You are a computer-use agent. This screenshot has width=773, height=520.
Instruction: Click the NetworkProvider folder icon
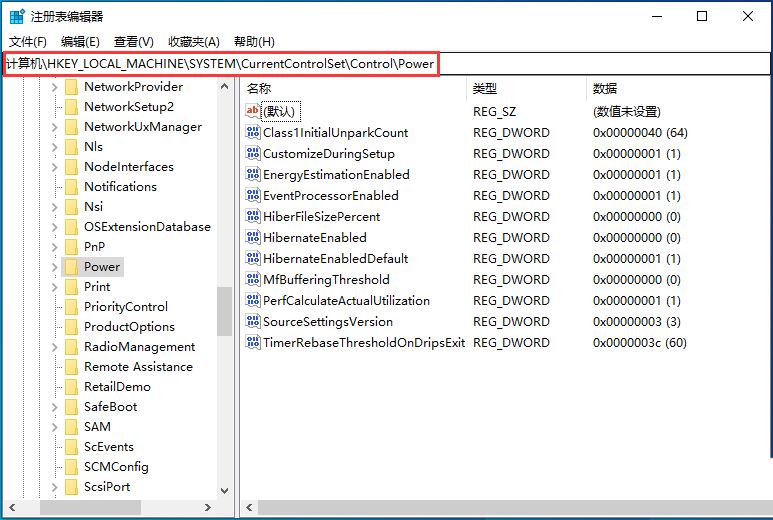pyautogui.click(x=71, y=87)
